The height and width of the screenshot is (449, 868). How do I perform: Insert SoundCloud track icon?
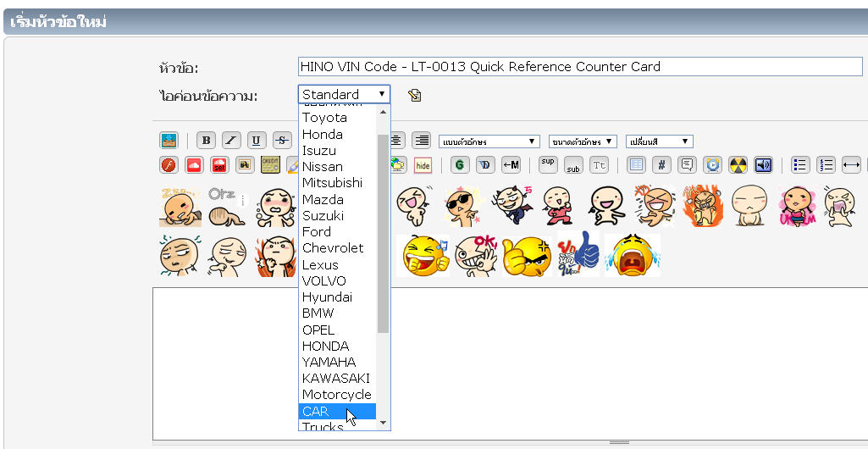click(194, 165)
